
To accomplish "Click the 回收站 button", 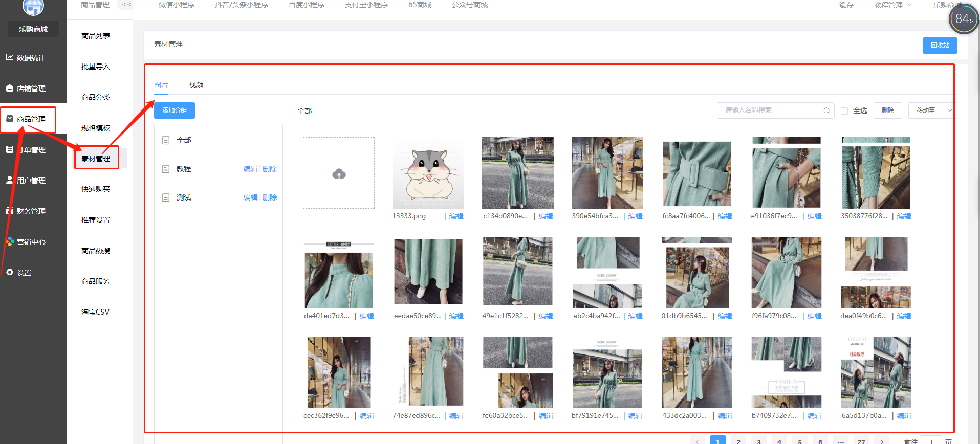I will tap(940, 46).
